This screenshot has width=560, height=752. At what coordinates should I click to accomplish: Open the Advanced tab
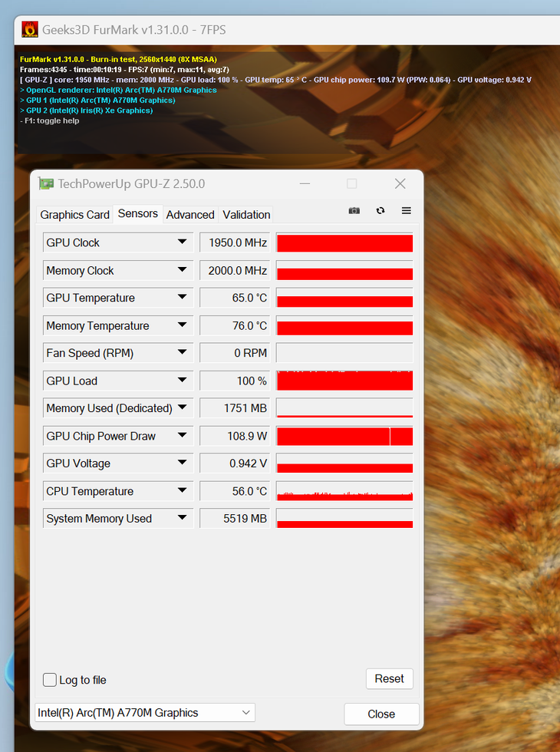(x=190, y=214)
